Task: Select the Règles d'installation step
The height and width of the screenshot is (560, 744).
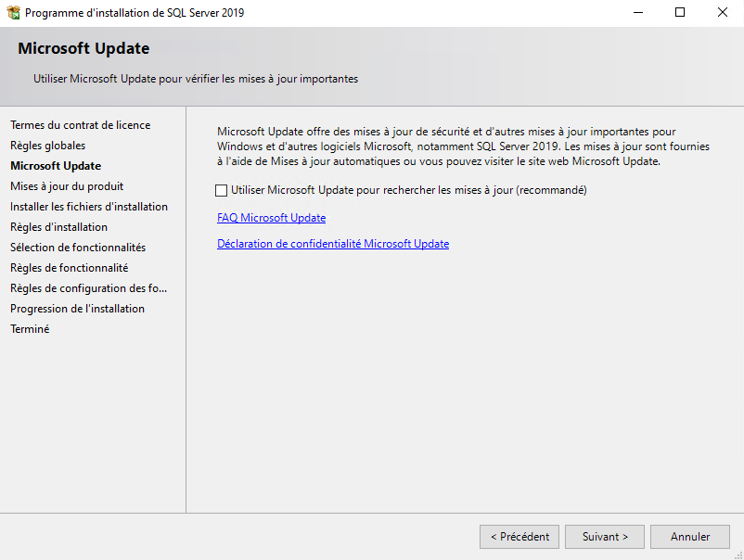Action: [58, 227]
